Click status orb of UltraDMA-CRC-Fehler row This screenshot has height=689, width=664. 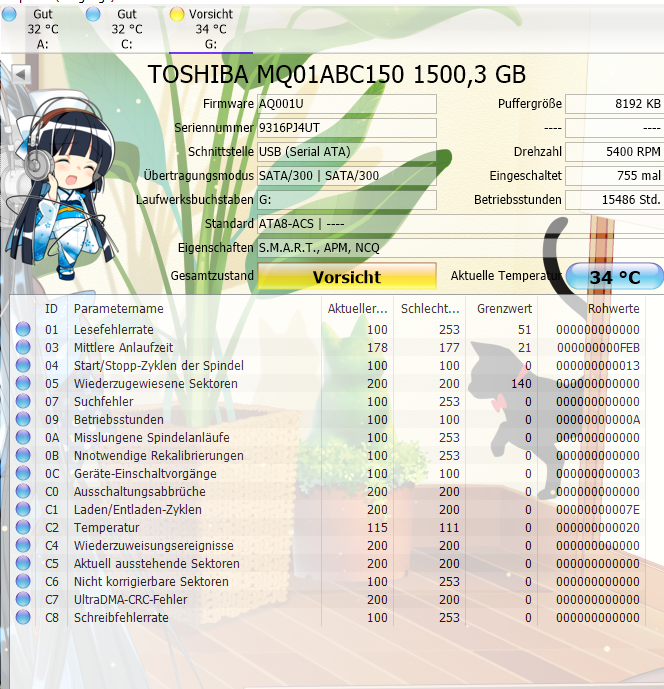(23, 599)
